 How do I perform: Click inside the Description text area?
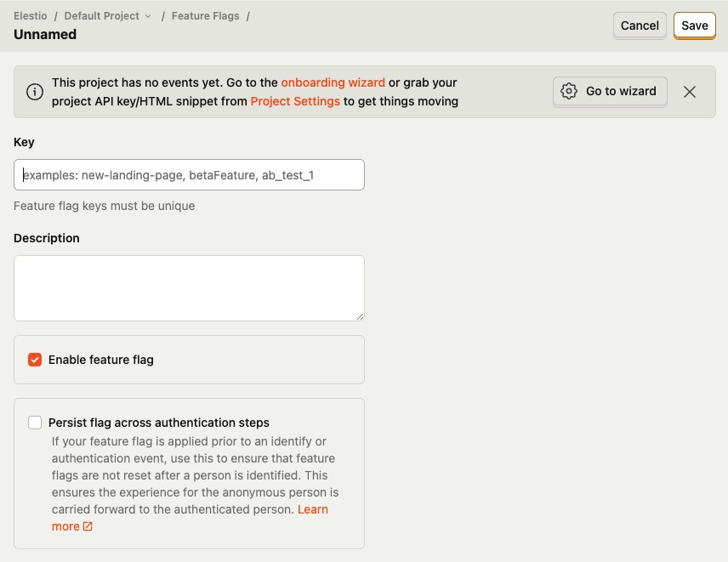coord(189,287)
